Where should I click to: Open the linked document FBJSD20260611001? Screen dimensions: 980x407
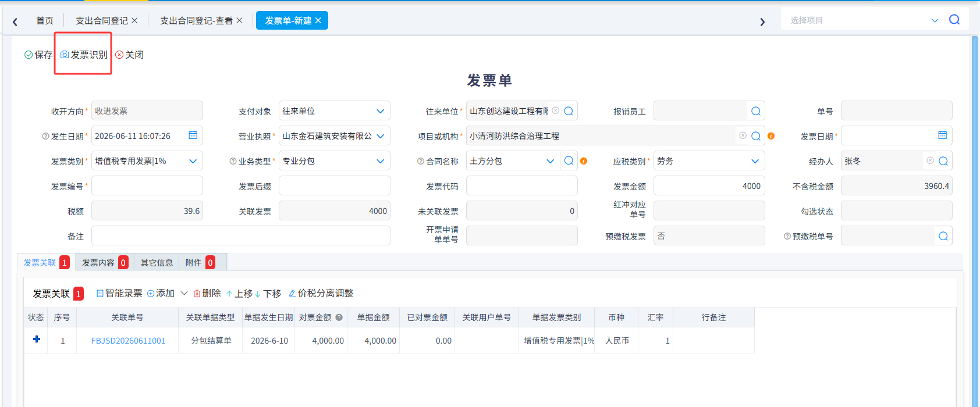(128, 341)
